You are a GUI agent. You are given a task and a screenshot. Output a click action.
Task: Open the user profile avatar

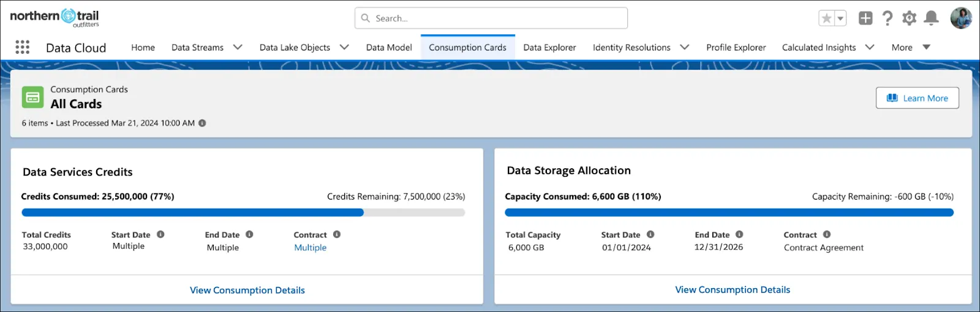pos(961,18)
